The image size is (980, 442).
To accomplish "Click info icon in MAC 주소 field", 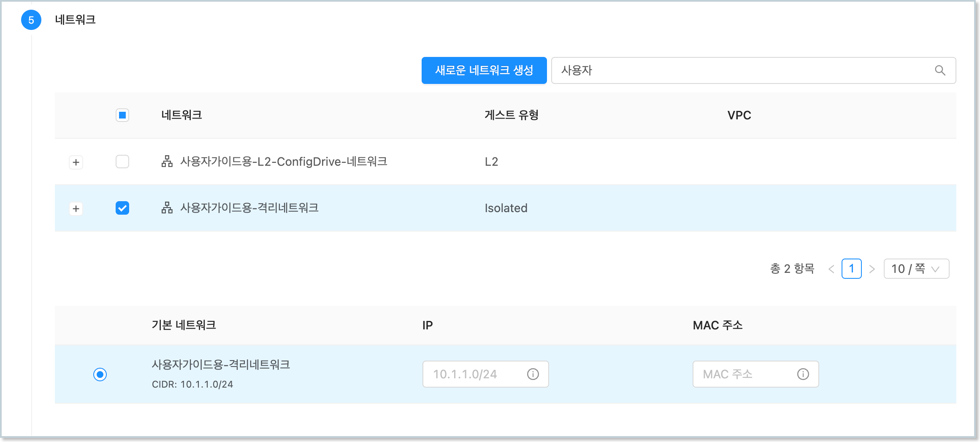I will pyautogui.click(x=803, y=374).
